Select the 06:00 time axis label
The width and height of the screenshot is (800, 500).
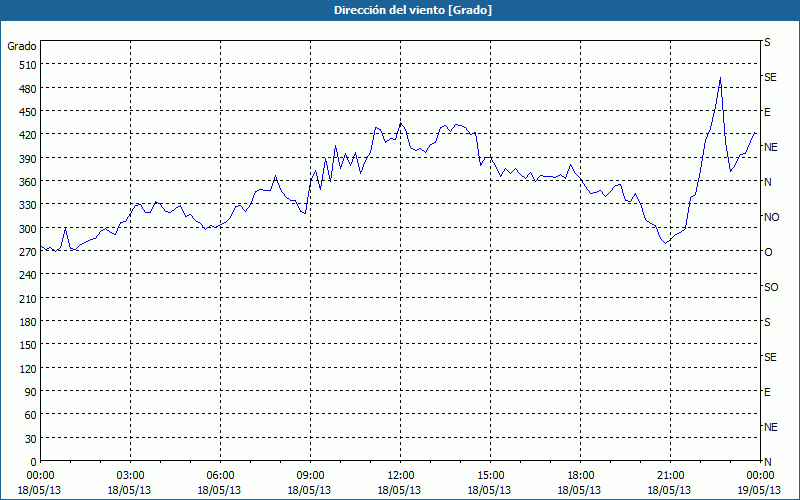coord(220,476)
